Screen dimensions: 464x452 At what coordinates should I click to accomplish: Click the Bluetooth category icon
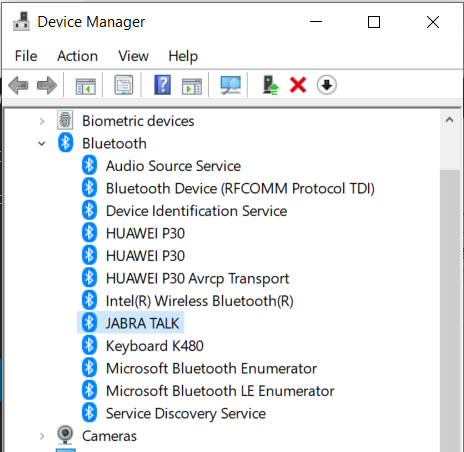click(x=65, y=143)
